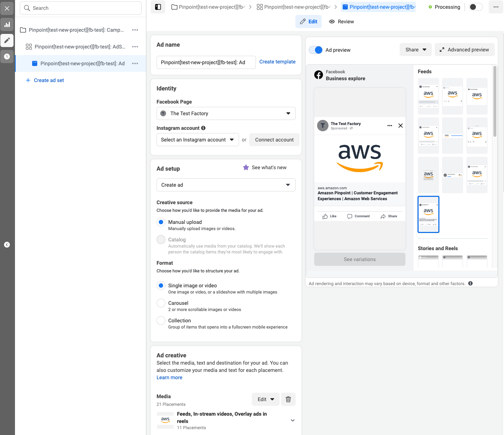Image resolution: width=504 pixels, height=435 pixels.
Task: Open the performance chart view icon
Action: point(7,24)
